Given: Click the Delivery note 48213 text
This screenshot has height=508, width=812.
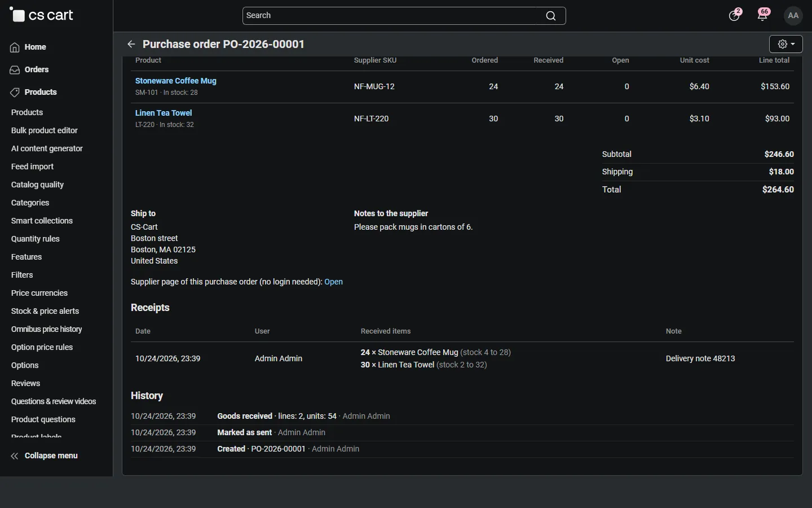Looking at the screenshot, I should coord(700,358).
